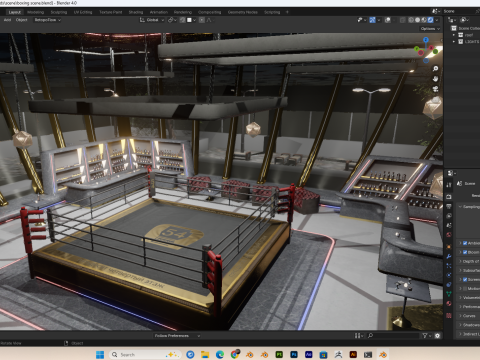Click the viewport zoom magnifier icon

point(435,69)
